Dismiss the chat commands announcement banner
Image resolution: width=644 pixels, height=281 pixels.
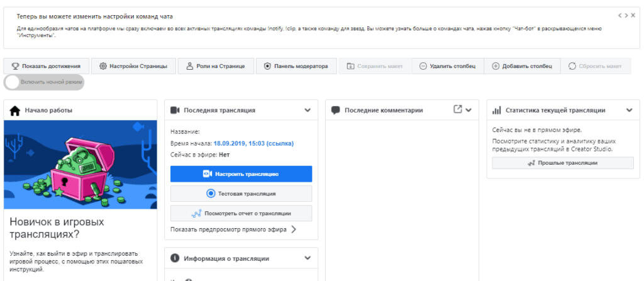633,15
